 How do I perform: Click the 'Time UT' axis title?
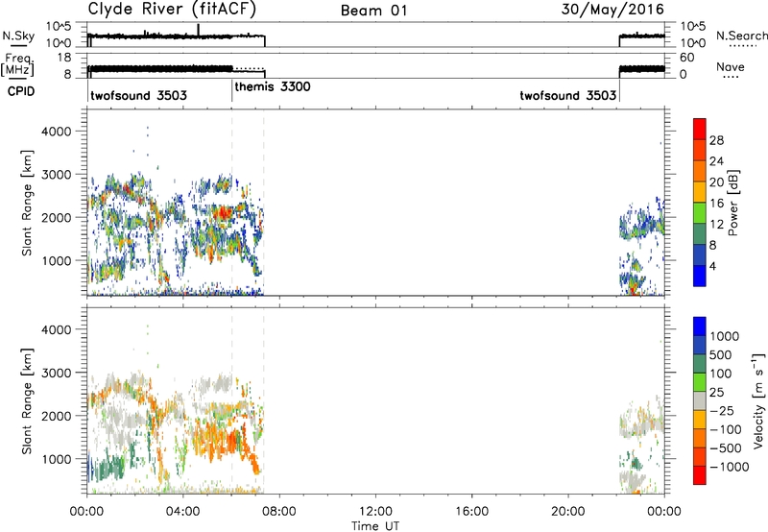[375, 526]
